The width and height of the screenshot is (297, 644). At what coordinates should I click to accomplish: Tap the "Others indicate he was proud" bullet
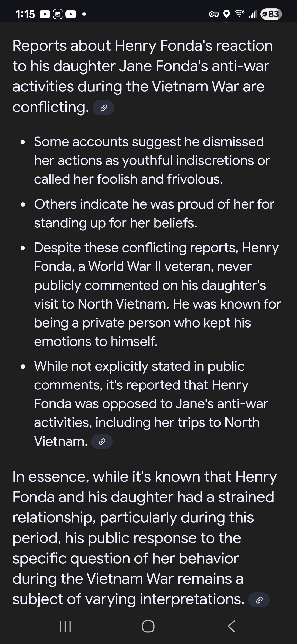(154, 213)
